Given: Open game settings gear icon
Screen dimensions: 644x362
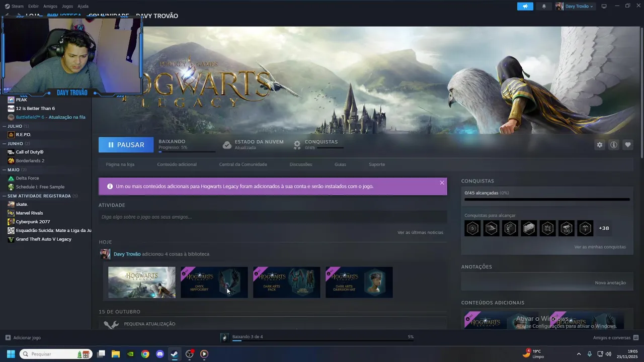Looking at the screenshot, I should click(599, 145).
